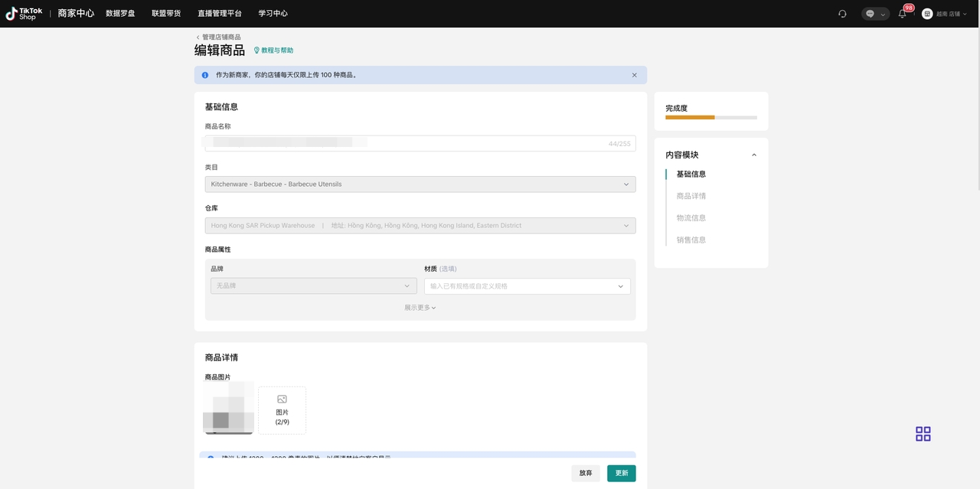
Task: Open the 直播管理平台 menu
Action: coord(219,14)
